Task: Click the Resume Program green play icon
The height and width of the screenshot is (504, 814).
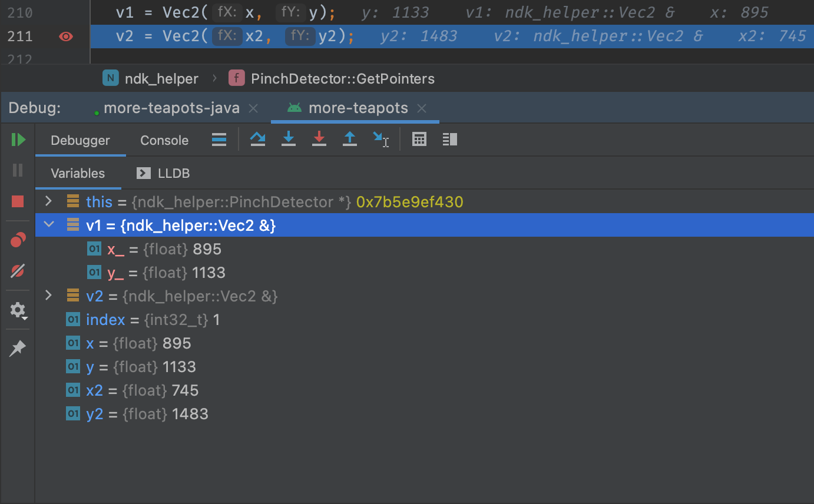Action: coord(18,140)
